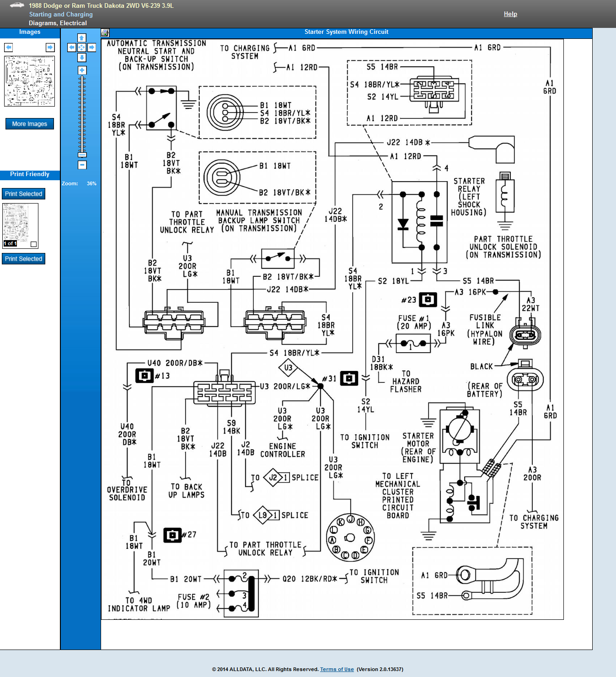Pan the diagram right using the right pan arrow
The width and height of the screenshot is (616, 677).
point(91,48)
